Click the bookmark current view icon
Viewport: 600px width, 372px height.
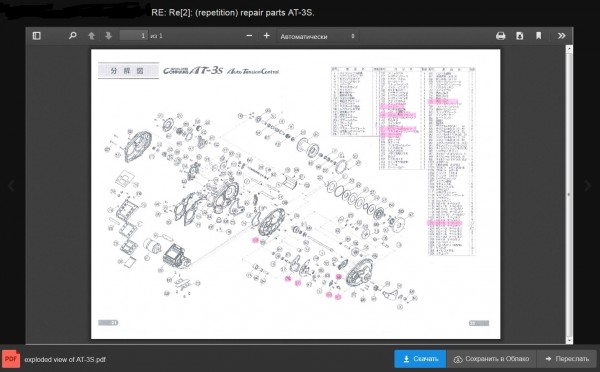pos(538,36)
